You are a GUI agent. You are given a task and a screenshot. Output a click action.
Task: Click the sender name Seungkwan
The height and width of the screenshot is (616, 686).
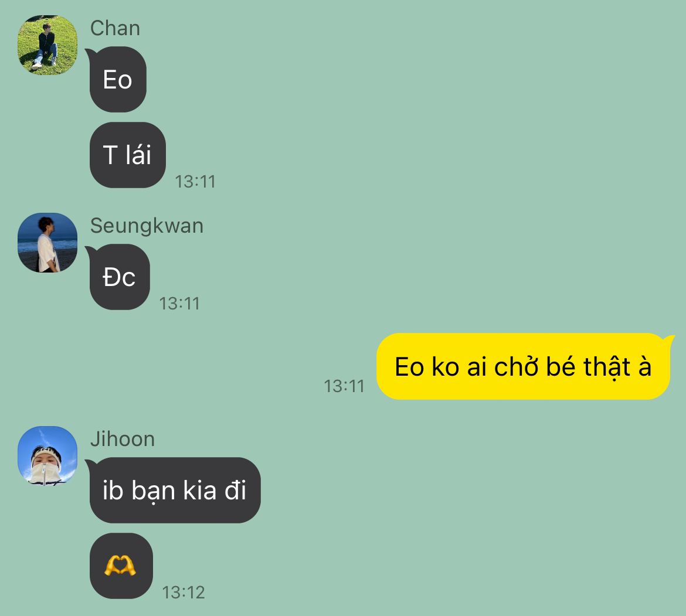coord(147,226)
